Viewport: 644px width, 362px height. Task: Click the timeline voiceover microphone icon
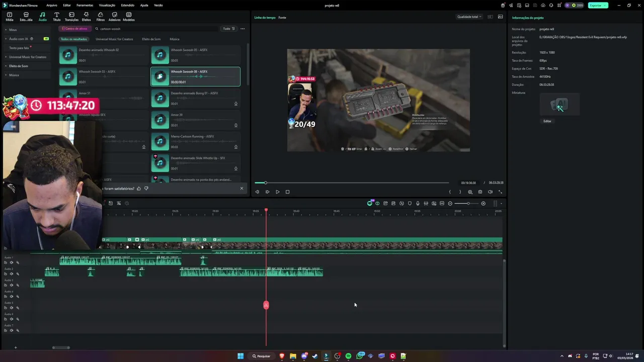[418, 204]
